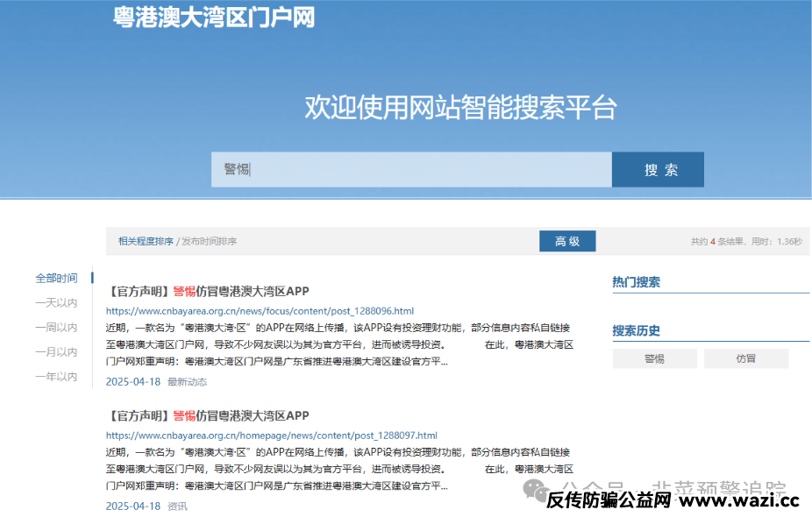Image resolution: width=812 pixels, height=524 pixels.
Task: Choose the 一年以内 time range
Action: point(56,376)
